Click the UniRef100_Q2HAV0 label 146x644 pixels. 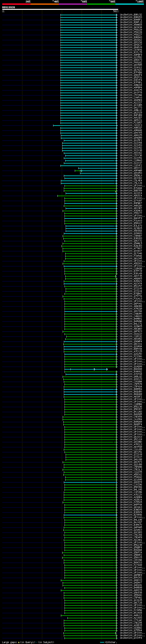click(131, 233)
